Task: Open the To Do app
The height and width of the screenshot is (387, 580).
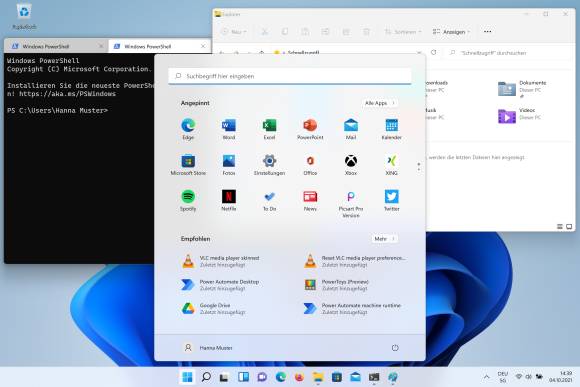Action: (269, 201)
